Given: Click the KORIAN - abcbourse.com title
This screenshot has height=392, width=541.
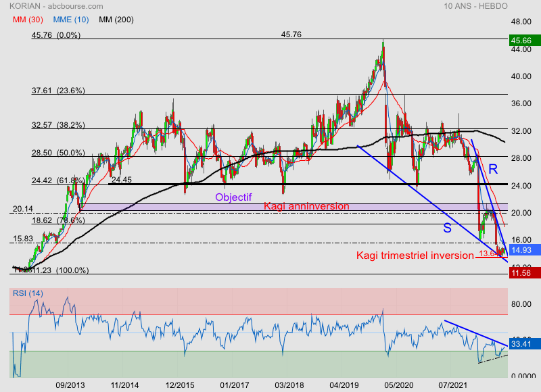Looking at the screenshot, I should pos(56,6).
